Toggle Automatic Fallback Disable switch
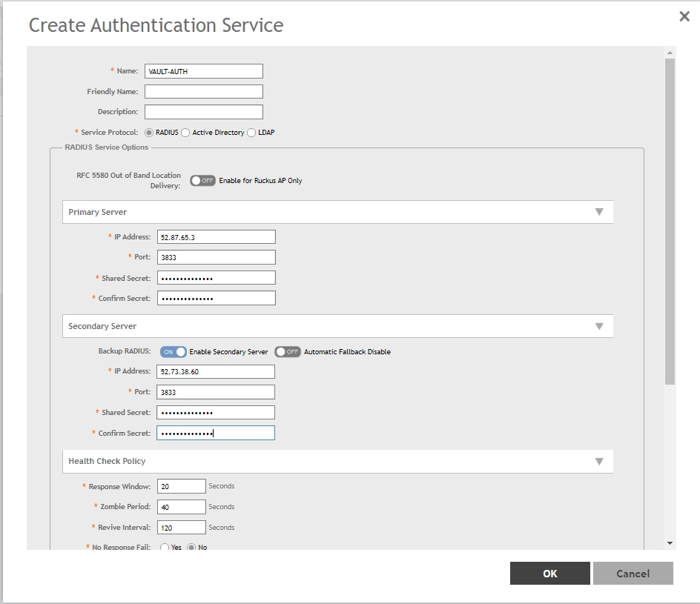 point(288,352)
